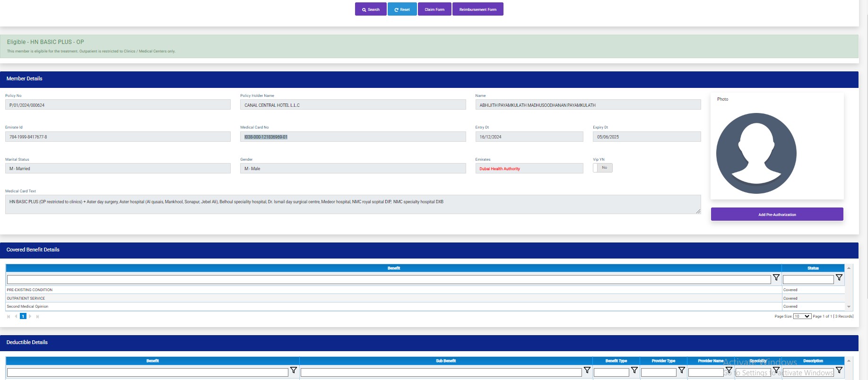Click the Benefit filter icon in Covered Benefit Details
The width and height of the screenshot is (868, 380).
776,278
